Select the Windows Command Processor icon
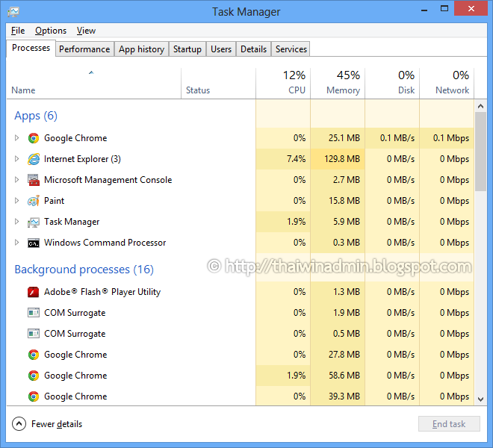493x448 pixels. (34, 243)
